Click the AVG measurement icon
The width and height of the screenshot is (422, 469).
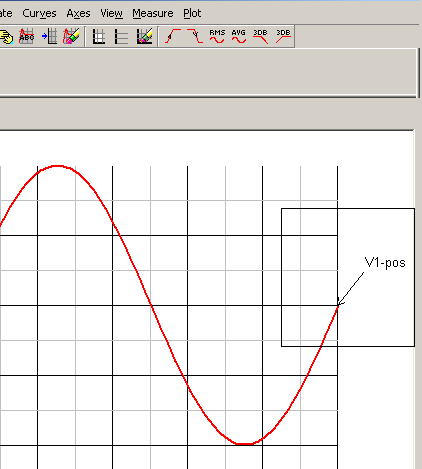239,36
